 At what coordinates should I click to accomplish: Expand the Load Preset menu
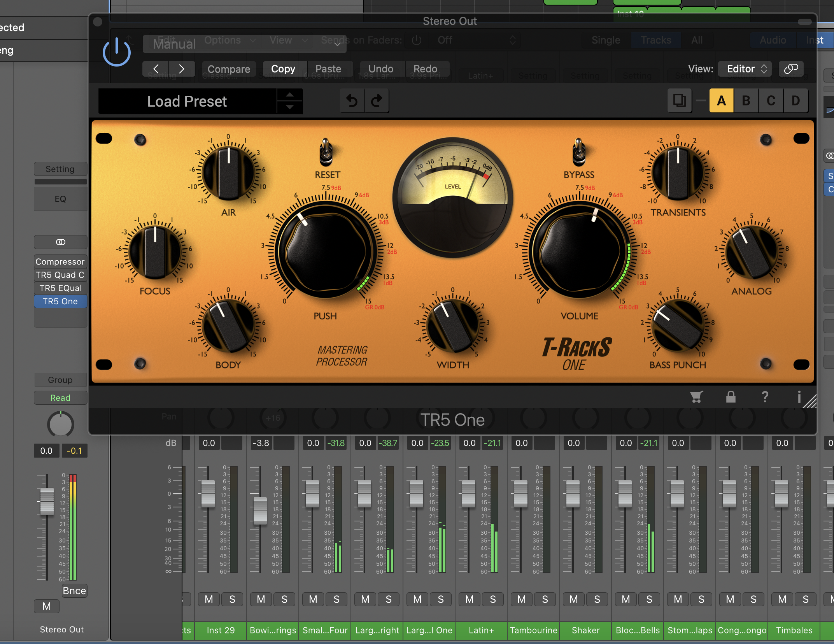click(187, 101)
